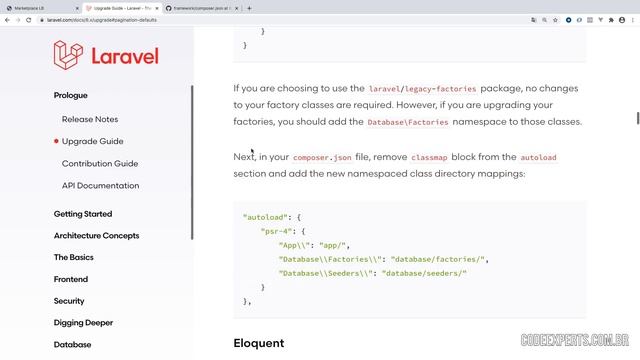Screen dimensions: 640x360
Task: Collapse the Prologue section
Action: coord(71,95)
